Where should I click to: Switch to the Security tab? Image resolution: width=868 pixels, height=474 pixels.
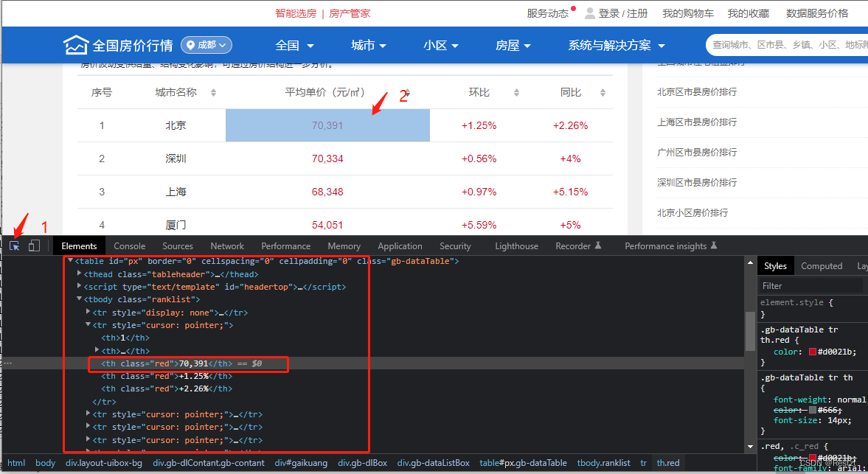pyautogui.click(x=455, y=246)
